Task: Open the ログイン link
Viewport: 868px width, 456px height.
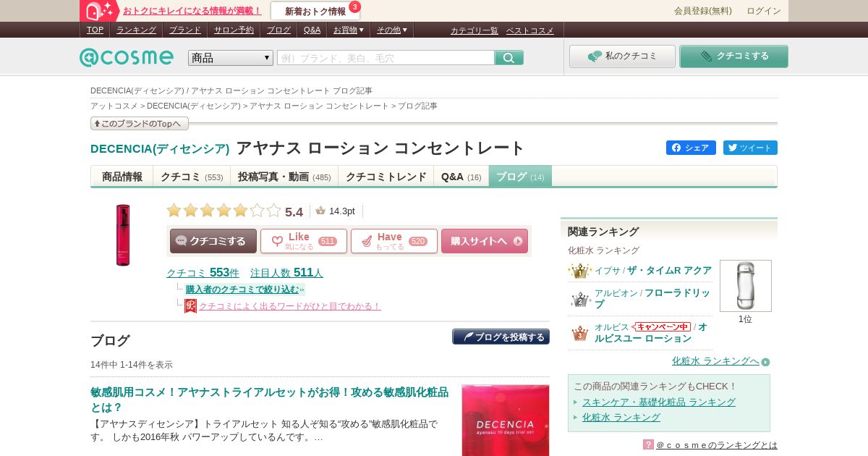Action: click(x=764, y=11)
